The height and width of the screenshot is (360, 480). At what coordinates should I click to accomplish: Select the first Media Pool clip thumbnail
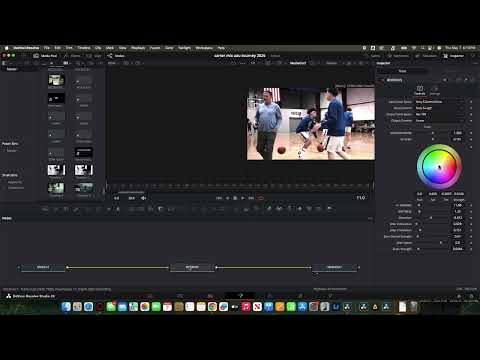pos(56,80)
